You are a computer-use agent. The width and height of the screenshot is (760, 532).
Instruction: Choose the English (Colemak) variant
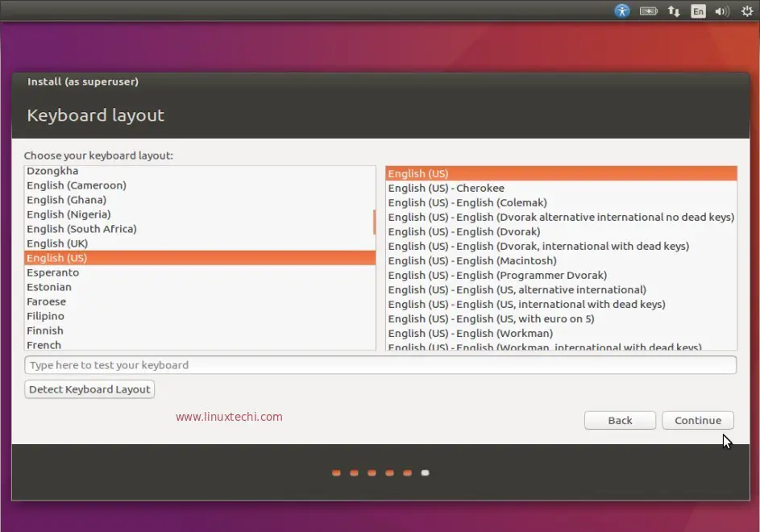[x=561, y=202]
